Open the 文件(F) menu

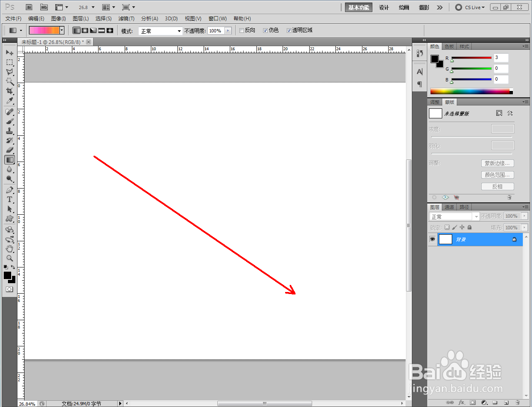coord(13,19)
